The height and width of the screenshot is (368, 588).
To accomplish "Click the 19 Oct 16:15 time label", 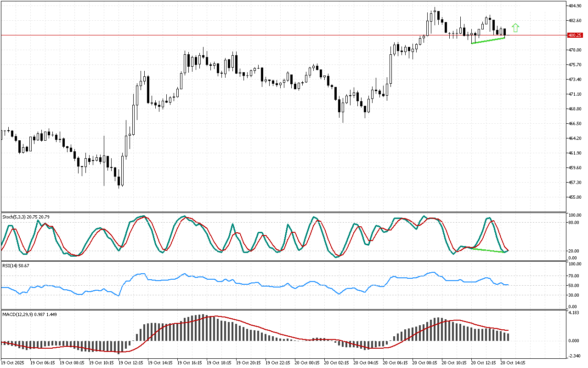I will [x=190, y=362].
